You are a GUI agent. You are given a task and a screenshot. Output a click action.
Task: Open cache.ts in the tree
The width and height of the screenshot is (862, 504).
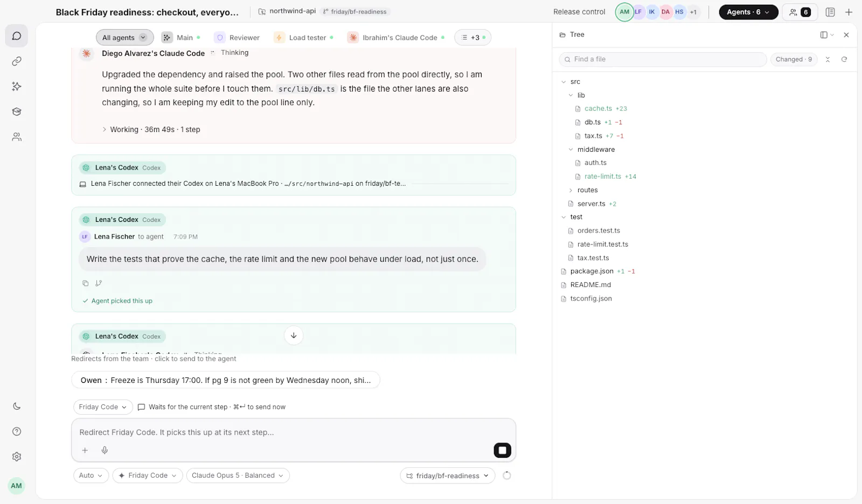[598, 109]
